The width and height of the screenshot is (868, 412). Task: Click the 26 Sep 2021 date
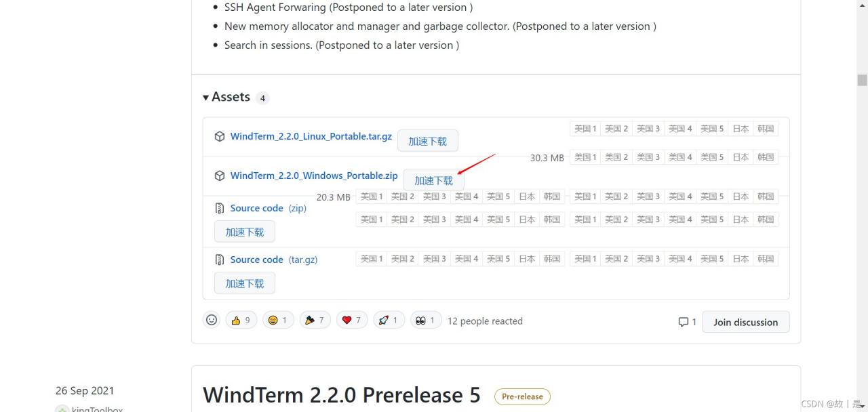[85, 390]
